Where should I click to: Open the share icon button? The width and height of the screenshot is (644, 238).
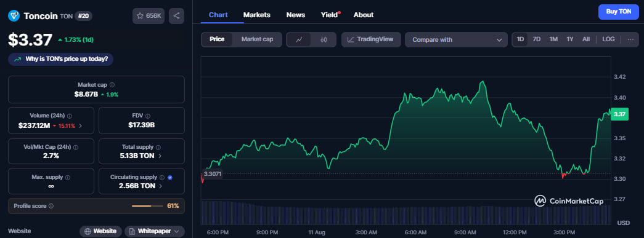click(176, 15)
